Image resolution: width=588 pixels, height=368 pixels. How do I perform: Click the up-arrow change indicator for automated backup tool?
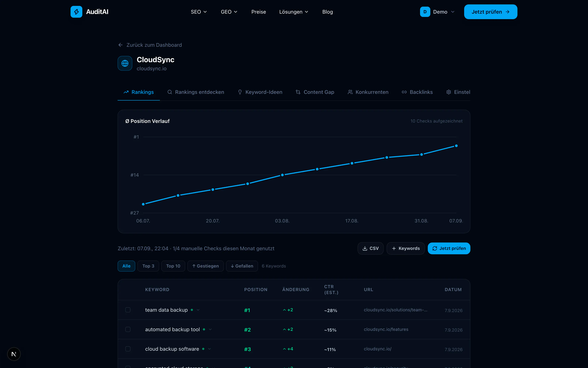[x=288, y=329]
